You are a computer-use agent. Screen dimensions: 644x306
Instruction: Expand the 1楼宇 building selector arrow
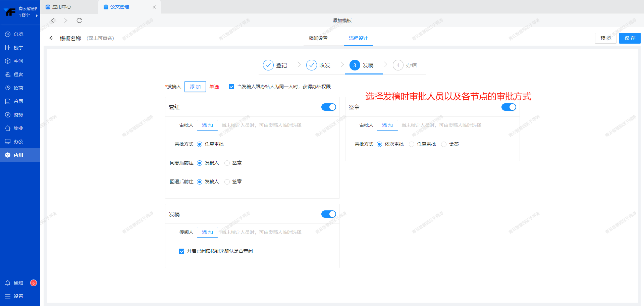click(37, 15)
